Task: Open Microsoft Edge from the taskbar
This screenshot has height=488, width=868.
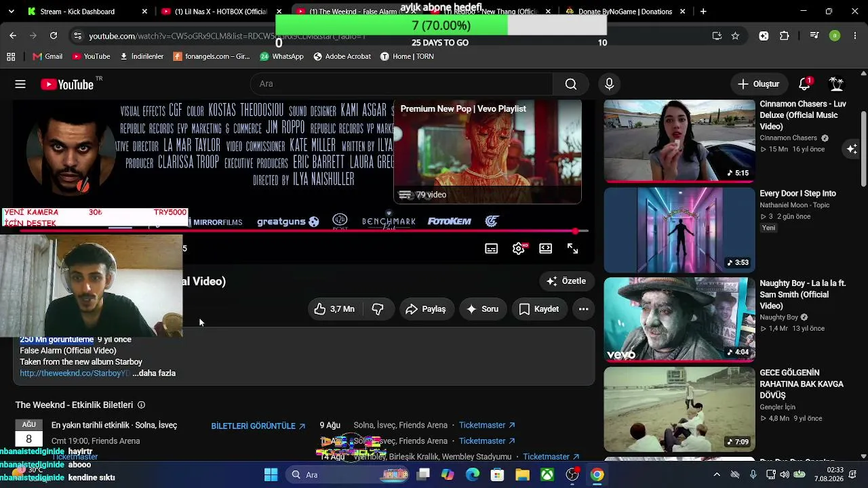Action: (x=473, y=475)
